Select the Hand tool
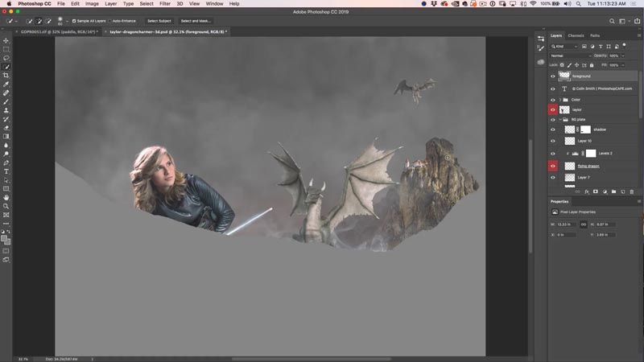Image resolution: width=644 pixels, height=362 pixels. click(x=6, y=197)
